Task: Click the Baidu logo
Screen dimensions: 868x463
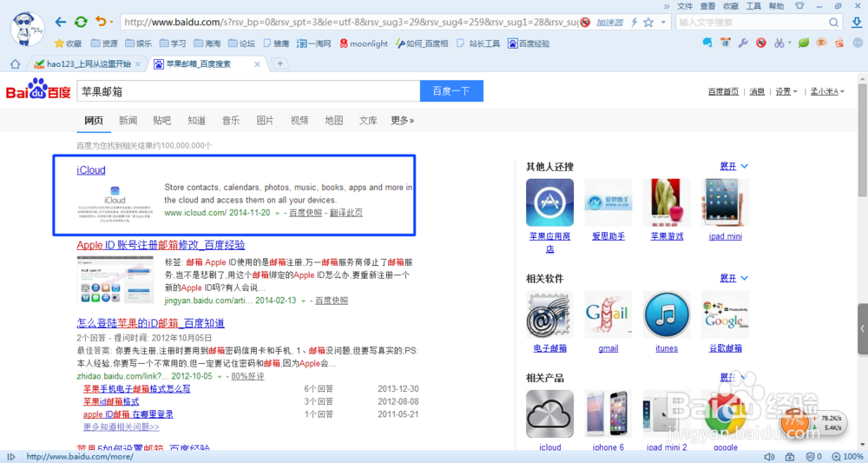Action: pyautogui.click(x=38, y=89)
